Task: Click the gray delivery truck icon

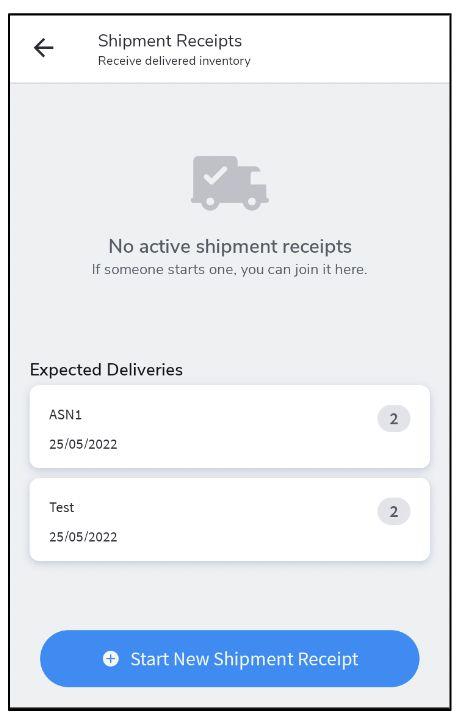Action: [x=230, y=183]
